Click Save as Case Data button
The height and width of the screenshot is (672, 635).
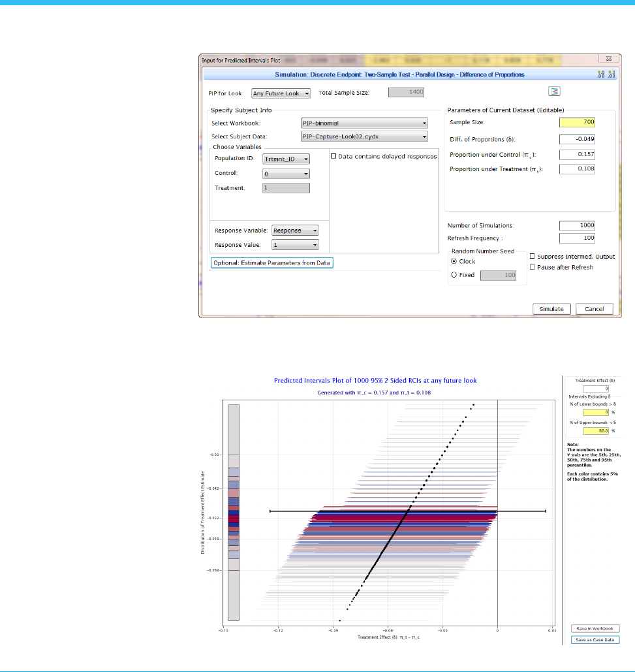click(595, 639)
